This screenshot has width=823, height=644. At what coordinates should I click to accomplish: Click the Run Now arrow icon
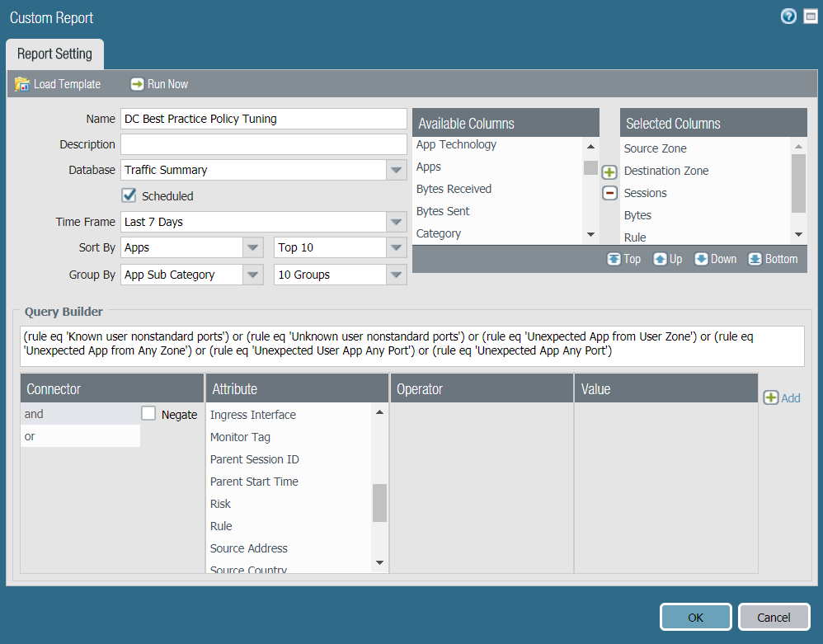[x=138, y=84]
